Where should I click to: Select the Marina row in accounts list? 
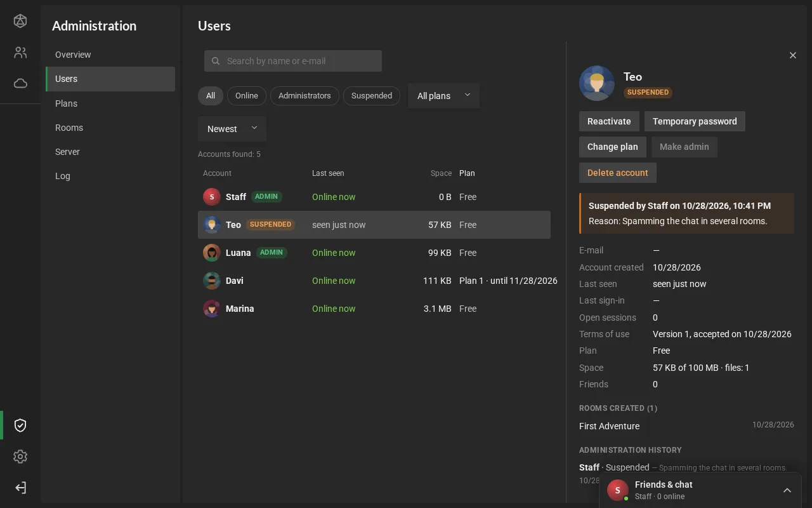pyautogui.click(x=374, y=309)
